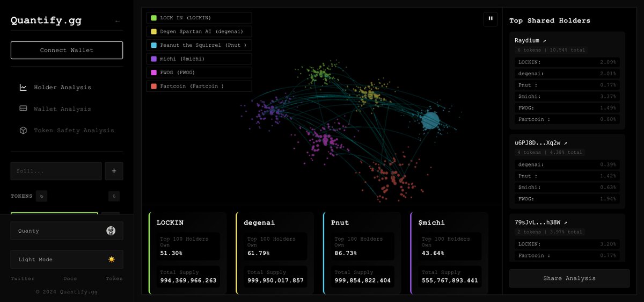Toggle Light Mode
This screenshot has height=302, width=644.
coord(67,260)
